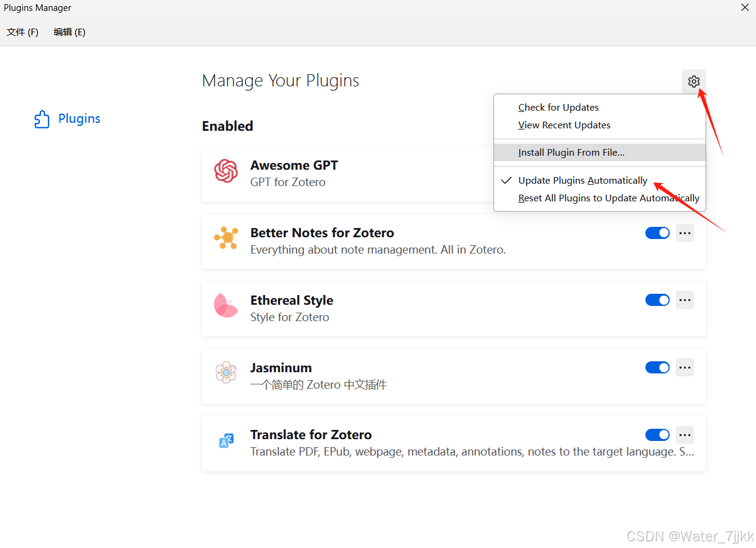Open the Ethereal Style plugin details
This screenshot has width=756, height=548.
pyautogui.click(x=454, y=308)
